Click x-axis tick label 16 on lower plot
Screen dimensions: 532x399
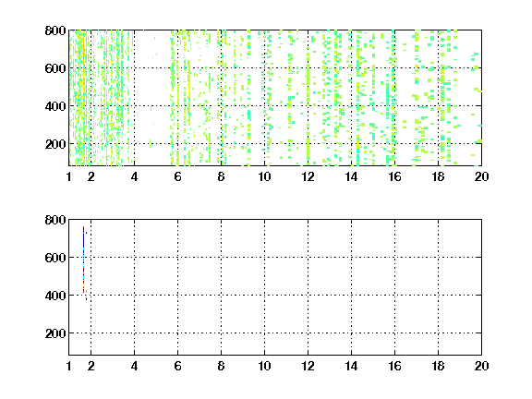[x=394, y=366]
